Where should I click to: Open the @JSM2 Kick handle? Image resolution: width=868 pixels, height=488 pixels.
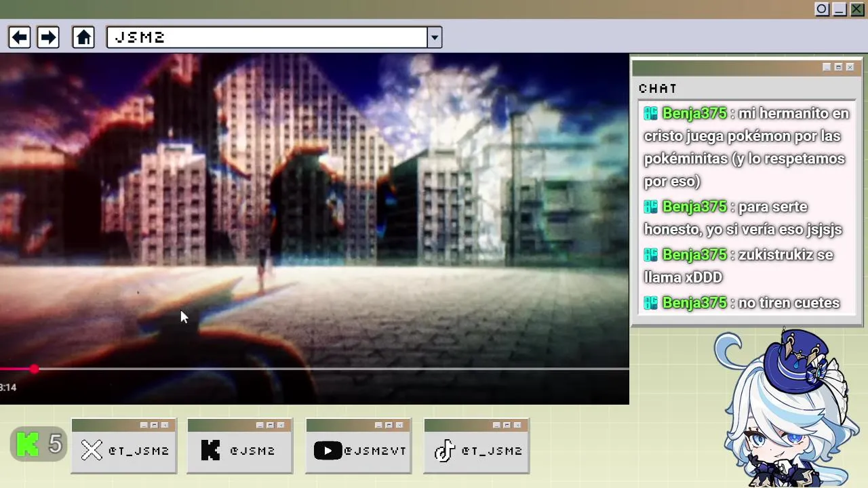252,451
